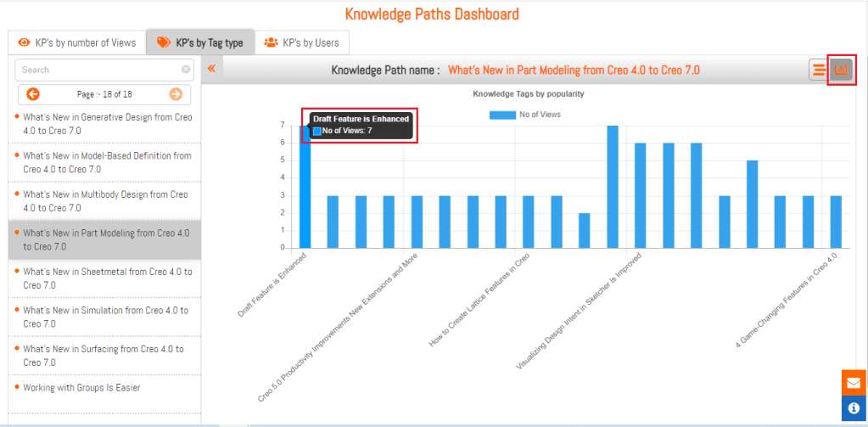Go to previous page with left arrow
The width and height of the screenshot is (868, 427).
pyautogui.click(x=33, y=94)
